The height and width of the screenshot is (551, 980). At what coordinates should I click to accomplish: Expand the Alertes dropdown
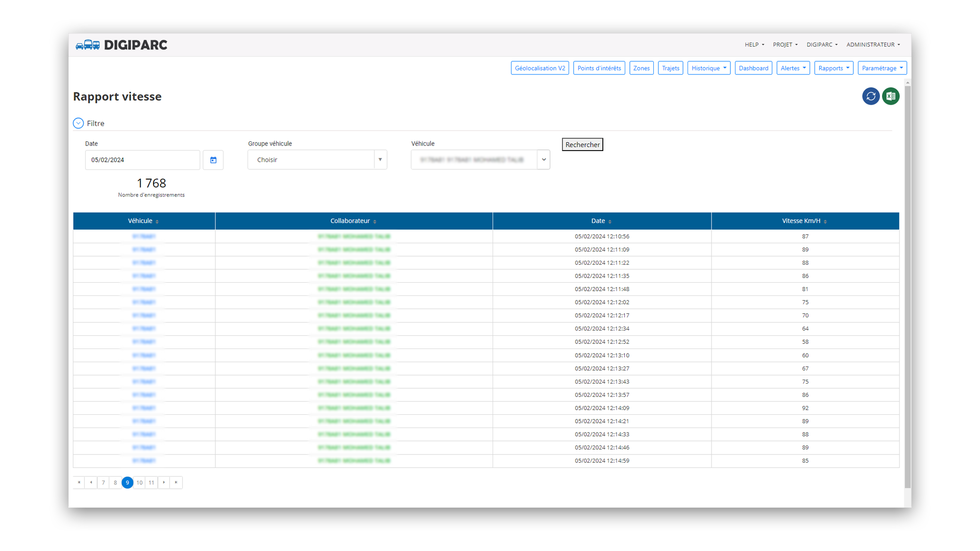793,68
